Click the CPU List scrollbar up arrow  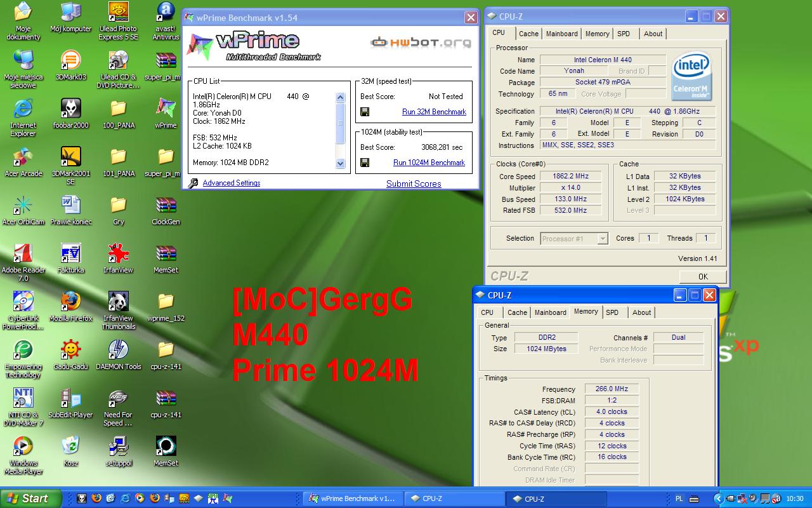point(340,97)
